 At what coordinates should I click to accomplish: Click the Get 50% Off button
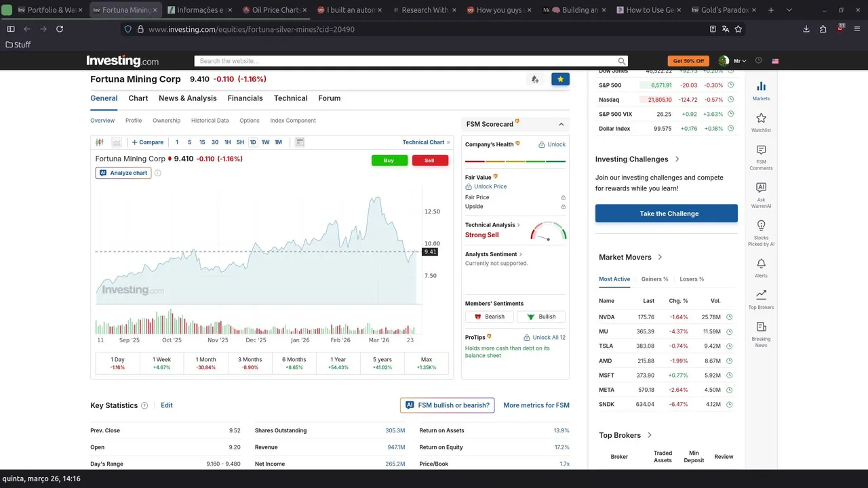tap(688, 61)
